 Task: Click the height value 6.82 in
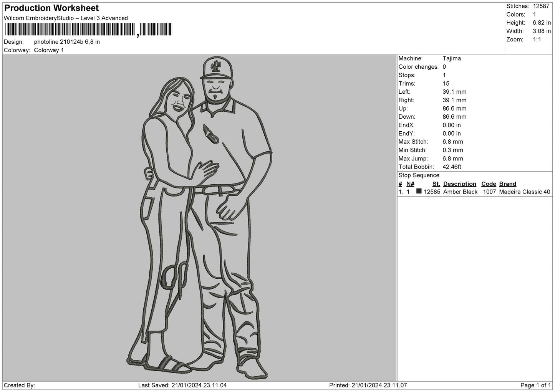[x=542, y=23]
